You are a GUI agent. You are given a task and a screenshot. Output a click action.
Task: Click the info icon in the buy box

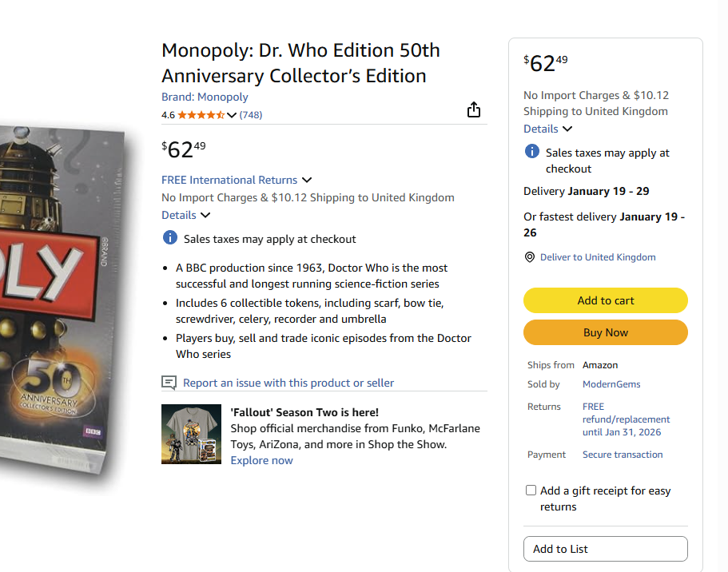tap(531, 152)
